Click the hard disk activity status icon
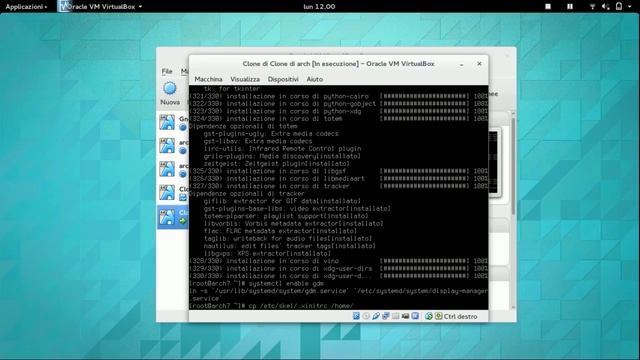Image resolution: width=640 pixels, height=360 pixels. [x=356, y=316]
